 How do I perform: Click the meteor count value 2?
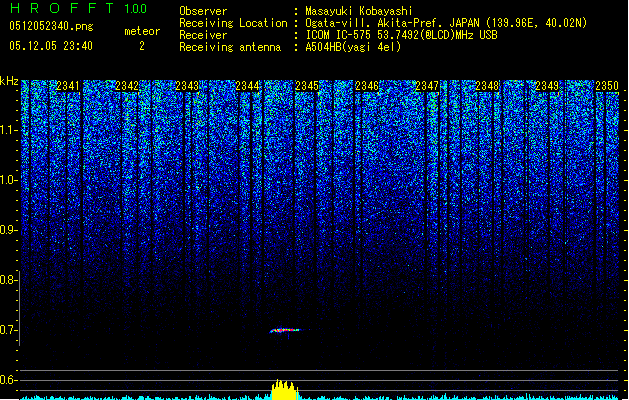click(142, 46)
